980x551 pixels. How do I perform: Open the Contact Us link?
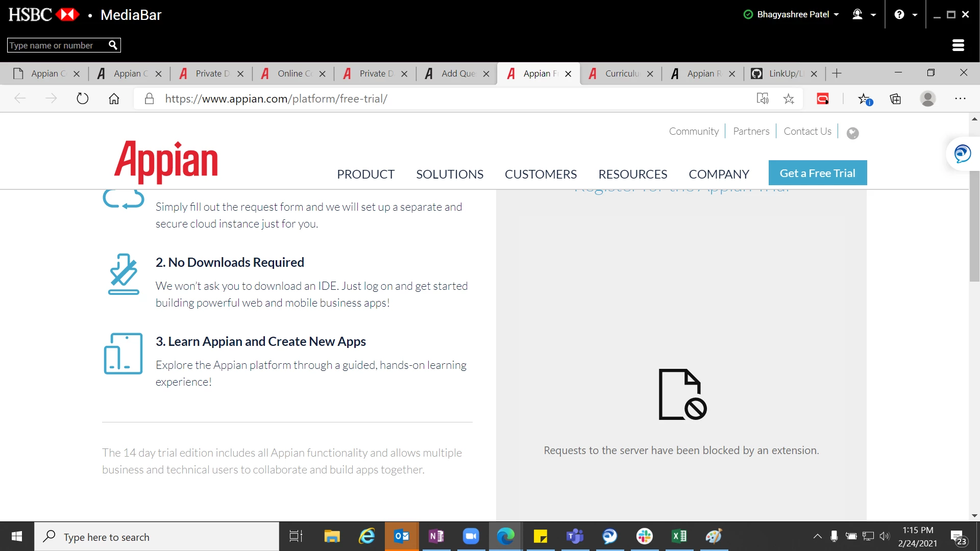pos(807,131)
